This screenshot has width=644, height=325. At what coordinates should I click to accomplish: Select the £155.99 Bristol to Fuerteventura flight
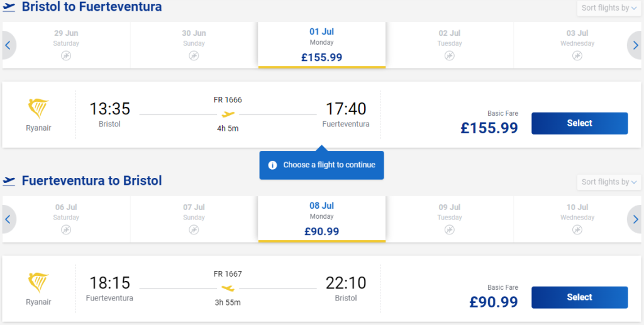click(579, 123)
